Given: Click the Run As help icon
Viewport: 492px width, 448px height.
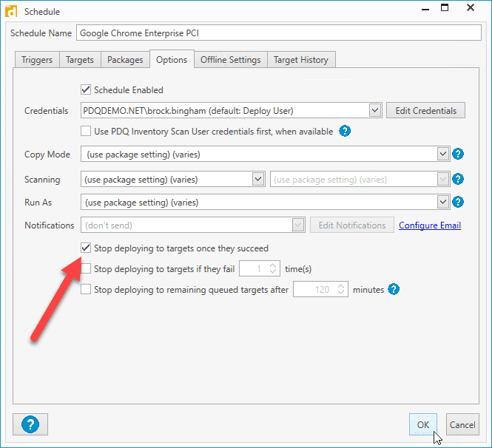Looking at the screenshot, I should (x=458, y=202).
